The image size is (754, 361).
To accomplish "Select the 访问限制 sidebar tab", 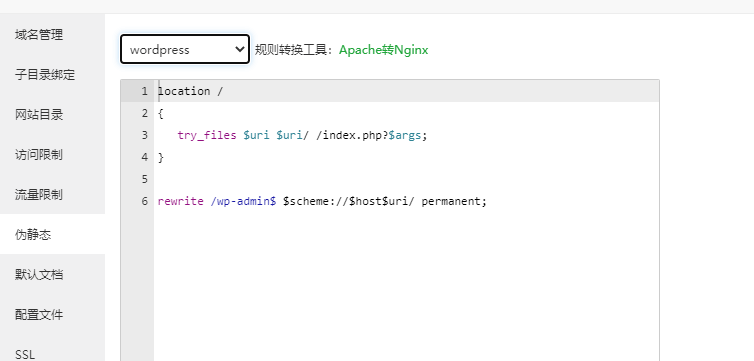I will pos(39,155).
